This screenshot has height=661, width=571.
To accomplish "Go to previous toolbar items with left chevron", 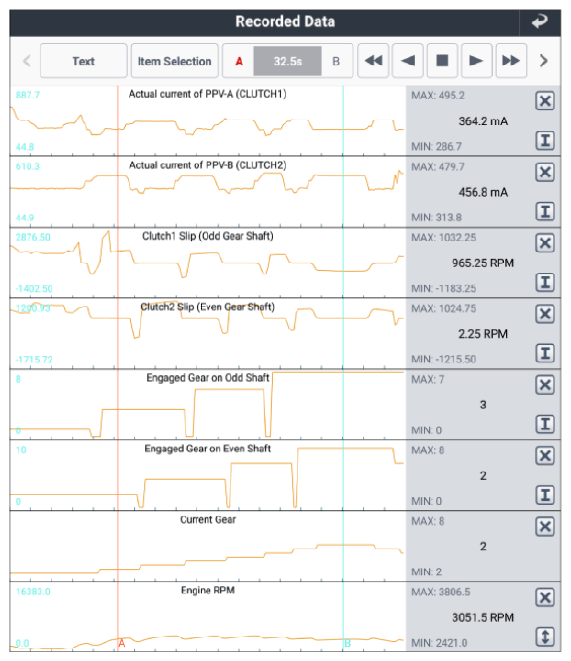I will tap(27, 61).
